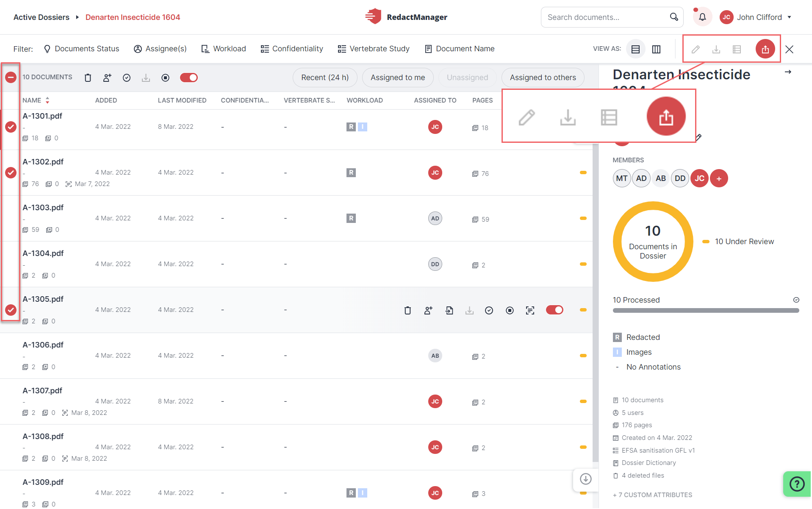Open Documents Status filter dropdown
The width and height of the screenshot is (812, 509).
[x=82, y=49]
